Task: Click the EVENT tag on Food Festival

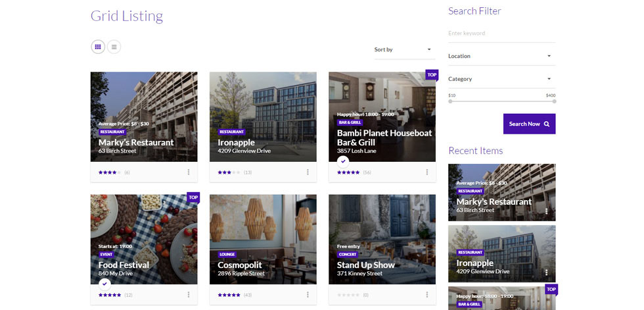Action: (106, 255)
